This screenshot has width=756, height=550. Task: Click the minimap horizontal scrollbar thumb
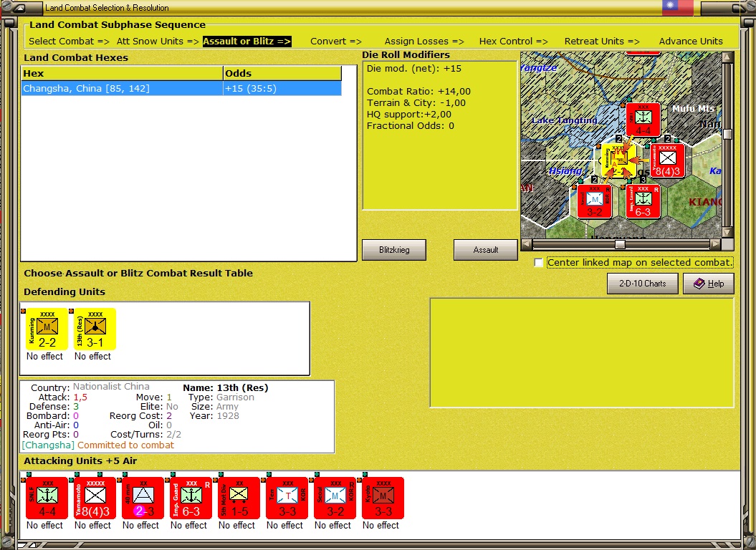(620, 244)
